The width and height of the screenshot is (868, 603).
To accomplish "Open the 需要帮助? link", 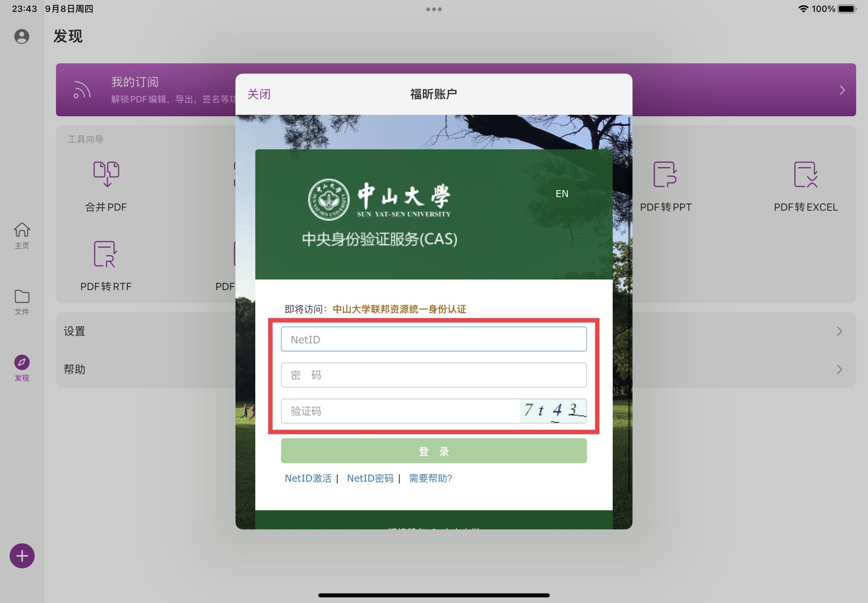I will coord(430,478).
